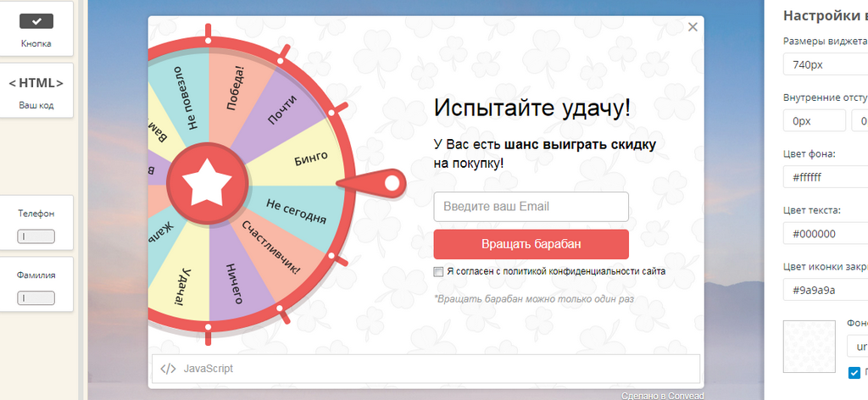Select the Испытайте удачу! heading text
Viewport: 868px width, 400px height.
pyautogui.click(x=532, y=108)
